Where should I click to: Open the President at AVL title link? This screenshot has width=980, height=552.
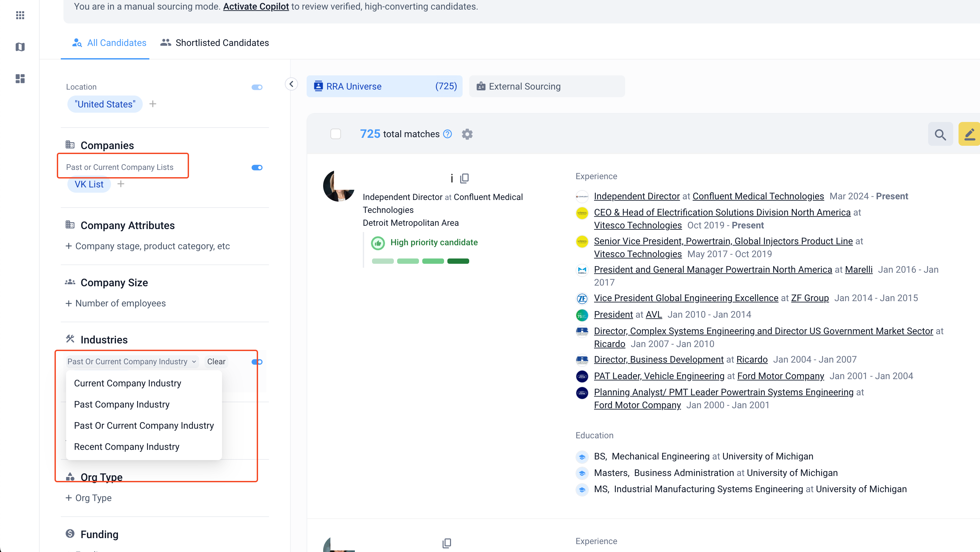(614, 315)
